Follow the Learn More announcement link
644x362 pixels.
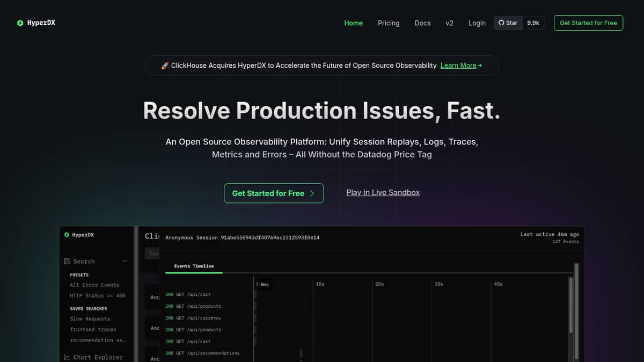(461, 66)
